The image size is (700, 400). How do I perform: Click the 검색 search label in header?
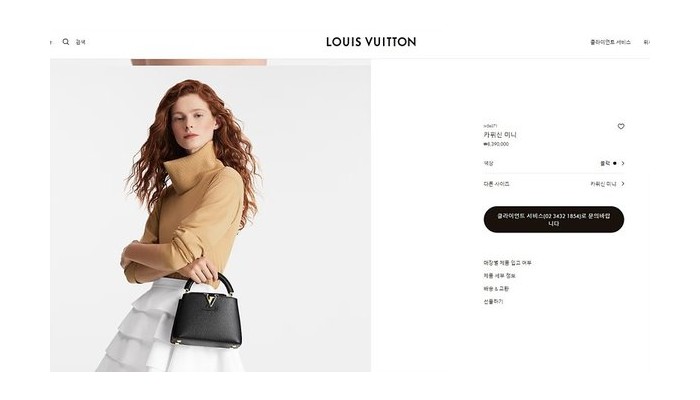(x=80, y=42)
